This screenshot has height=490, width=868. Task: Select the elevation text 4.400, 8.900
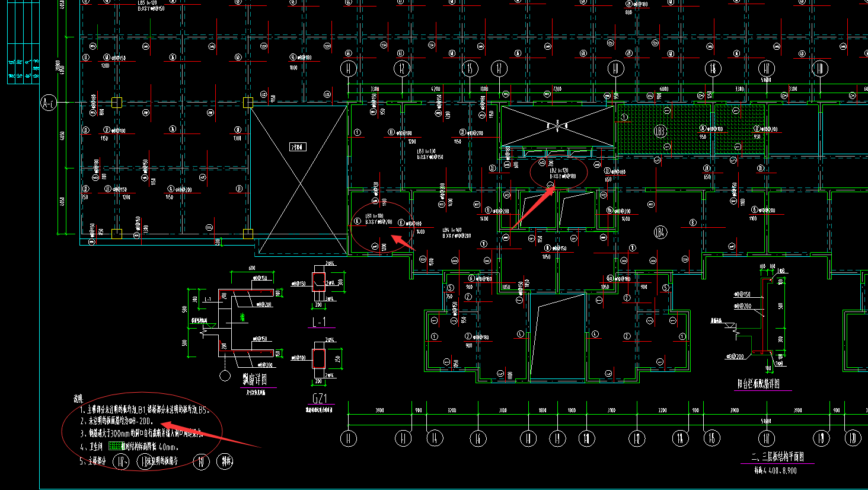pyautogui.click(x=776, y=470)
